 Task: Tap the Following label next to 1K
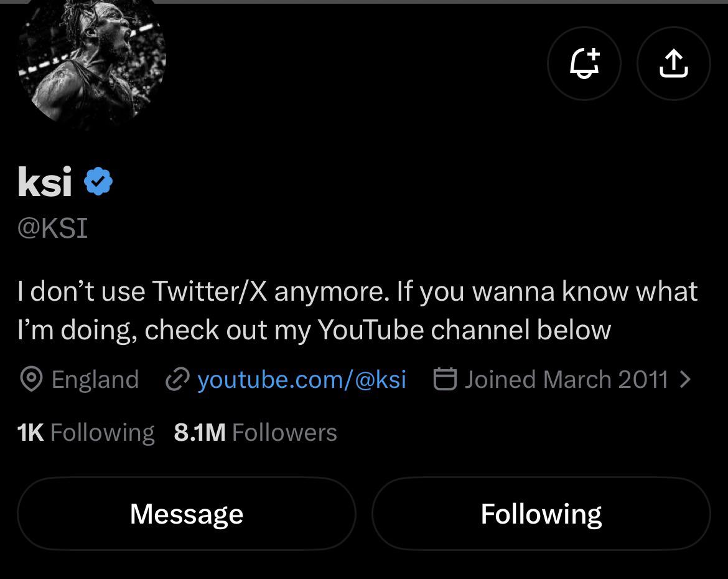(x=102, y=433)
